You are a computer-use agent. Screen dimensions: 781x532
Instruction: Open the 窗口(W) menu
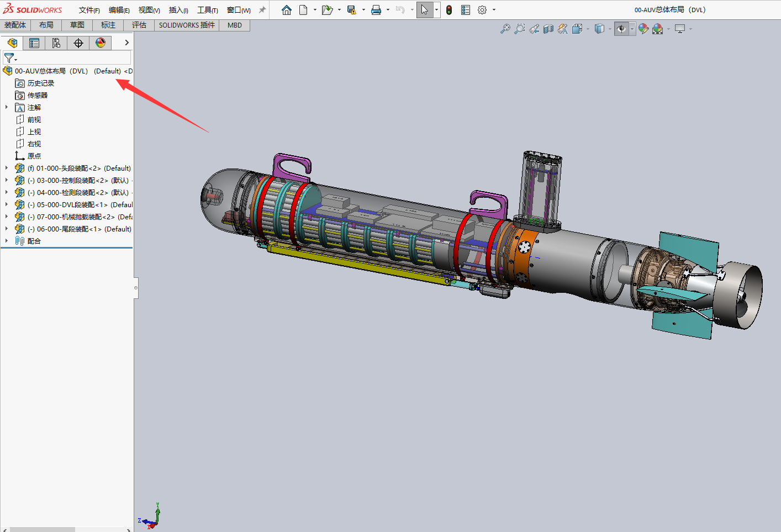tap(239, 10)
